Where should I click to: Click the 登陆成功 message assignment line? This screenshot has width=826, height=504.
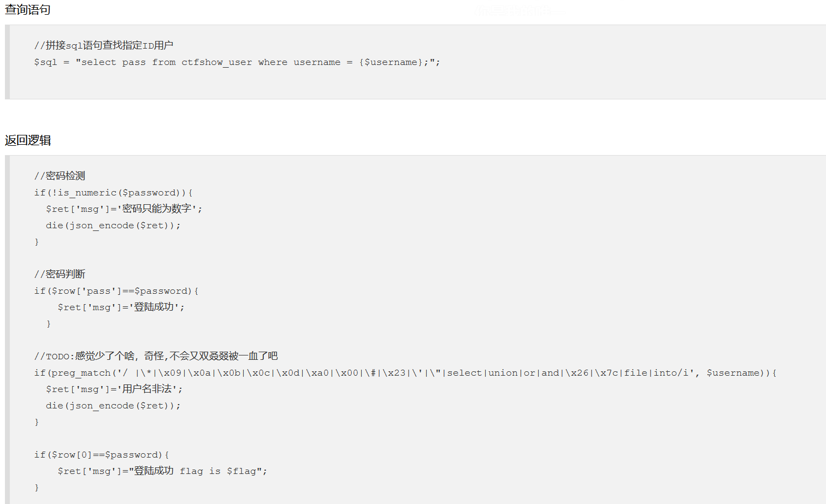[x=121, y=307]
